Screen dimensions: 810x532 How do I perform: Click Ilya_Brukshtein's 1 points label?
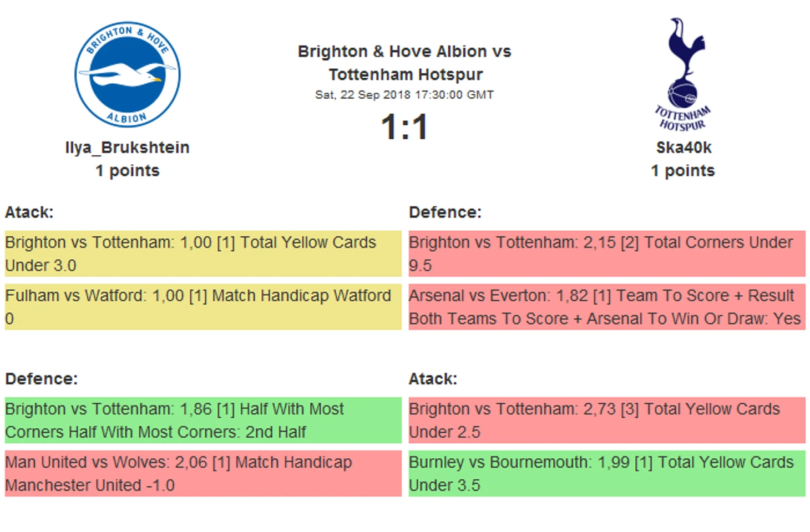(128, 171)
